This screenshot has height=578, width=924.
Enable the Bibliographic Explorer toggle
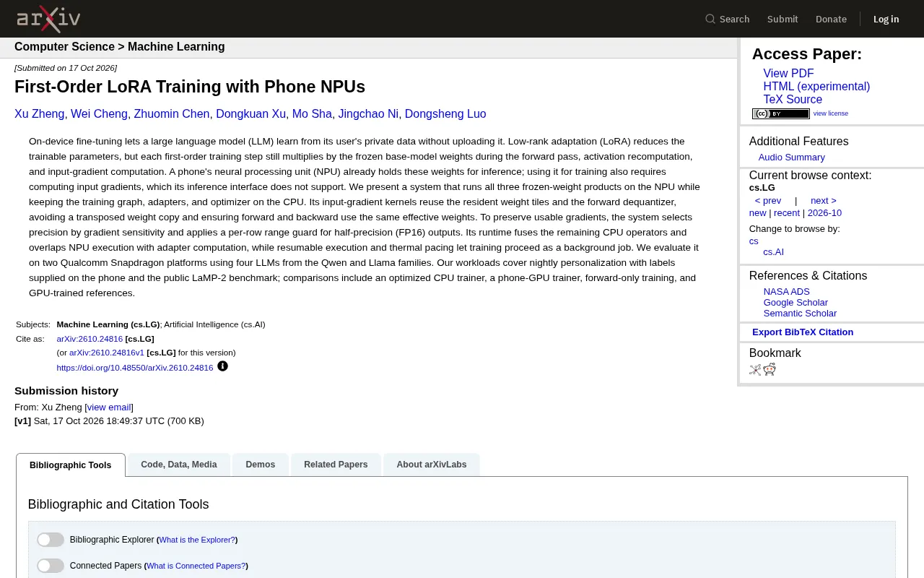coord(51,540)
